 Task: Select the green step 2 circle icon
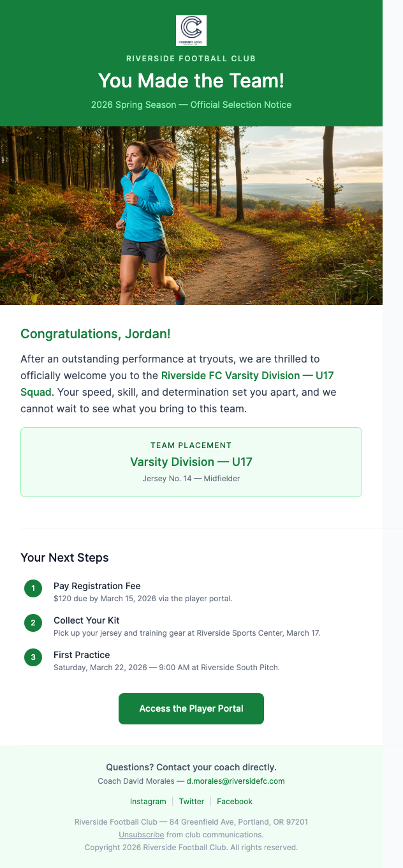[x=33, y=623]
